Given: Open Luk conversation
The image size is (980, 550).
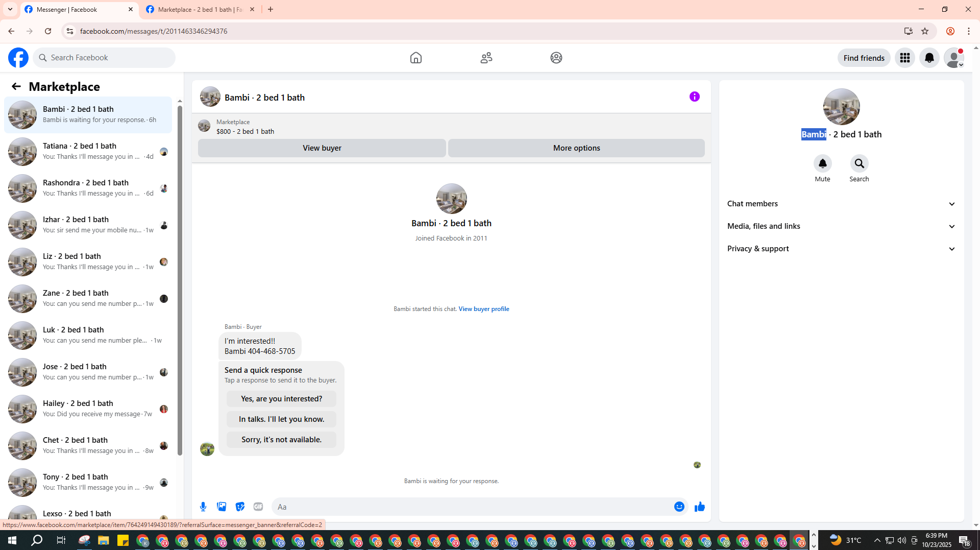Looking at the screenshot, I should 88,335.
